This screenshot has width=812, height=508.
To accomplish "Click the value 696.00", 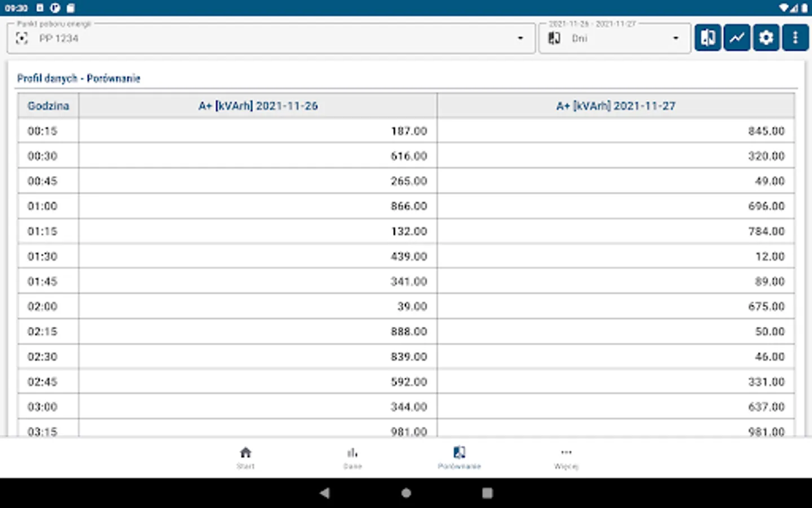I will 766,206.
